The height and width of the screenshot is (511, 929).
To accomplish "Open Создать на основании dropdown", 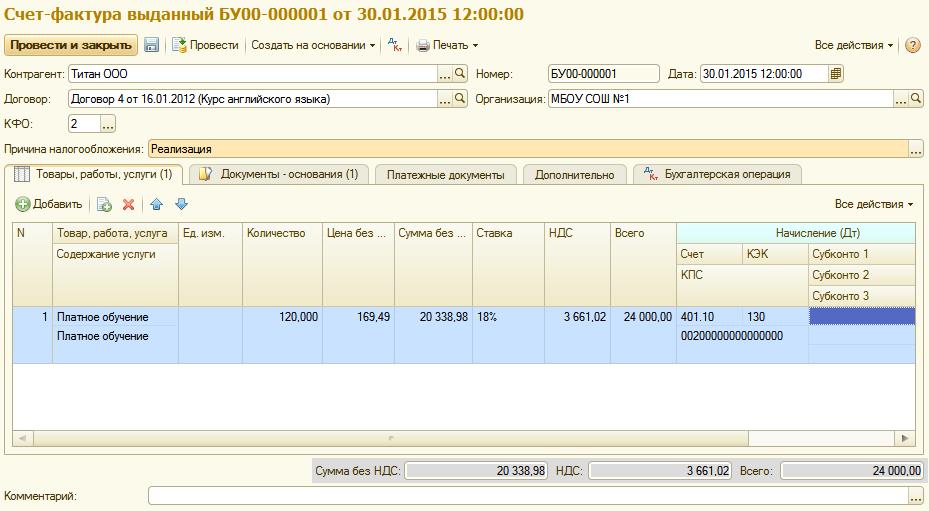I will click(313, 45).
